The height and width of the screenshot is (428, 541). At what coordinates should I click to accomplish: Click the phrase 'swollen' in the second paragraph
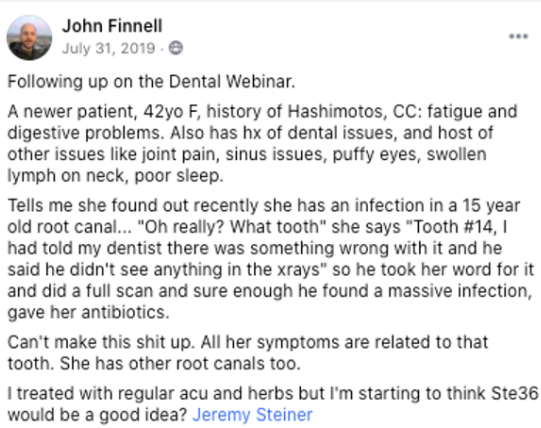[x=456, y=154]
